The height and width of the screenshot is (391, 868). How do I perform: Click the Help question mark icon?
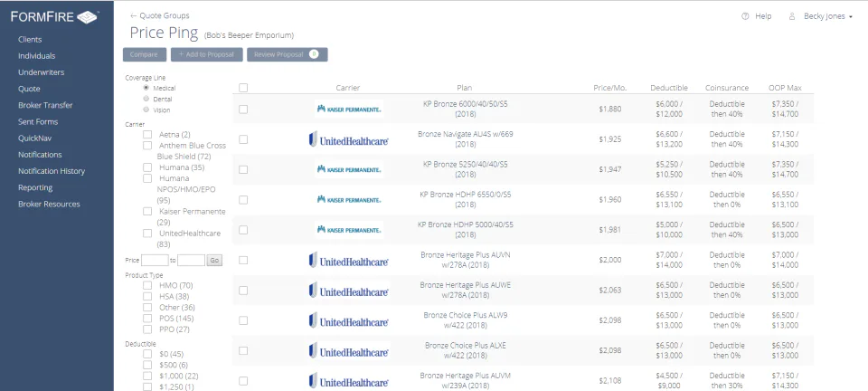745,16
